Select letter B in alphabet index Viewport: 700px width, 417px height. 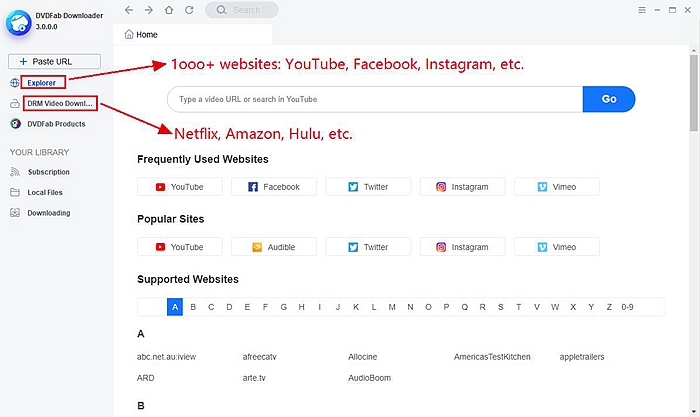(193, 307)
